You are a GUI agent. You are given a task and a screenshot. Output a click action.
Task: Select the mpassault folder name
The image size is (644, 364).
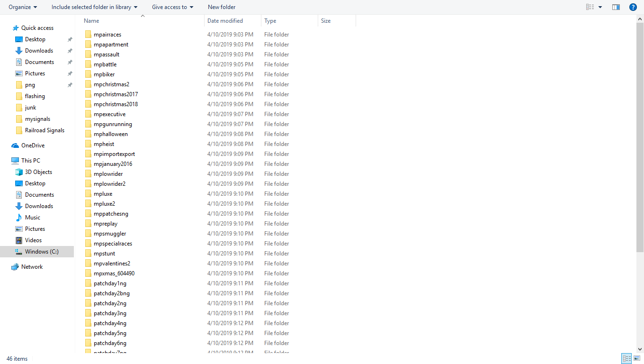(107, 55)
